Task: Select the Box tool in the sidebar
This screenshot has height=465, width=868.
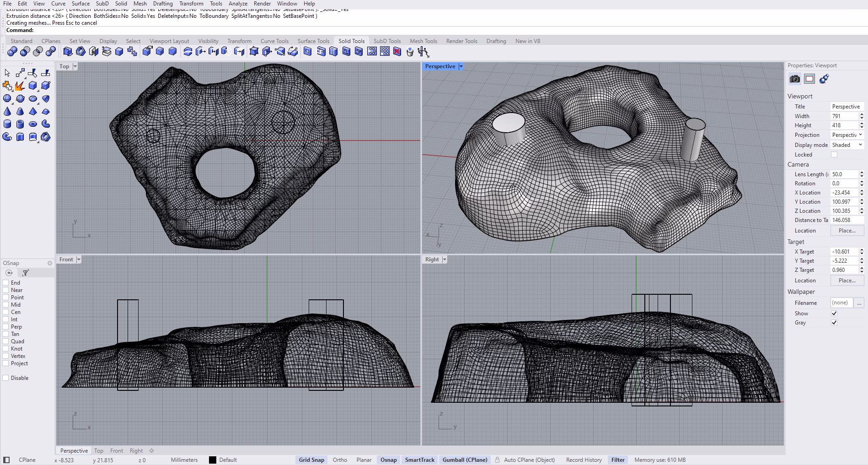Action: tap(32, 85)
